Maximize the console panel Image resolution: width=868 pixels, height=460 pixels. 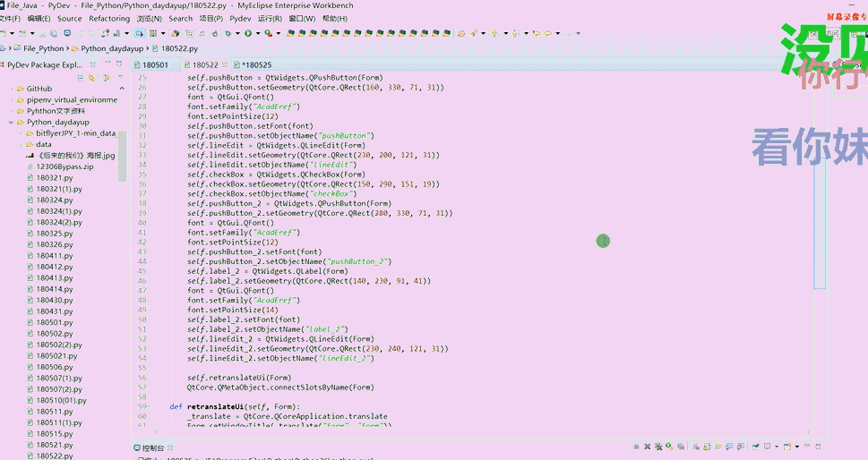tap(818, 447)
